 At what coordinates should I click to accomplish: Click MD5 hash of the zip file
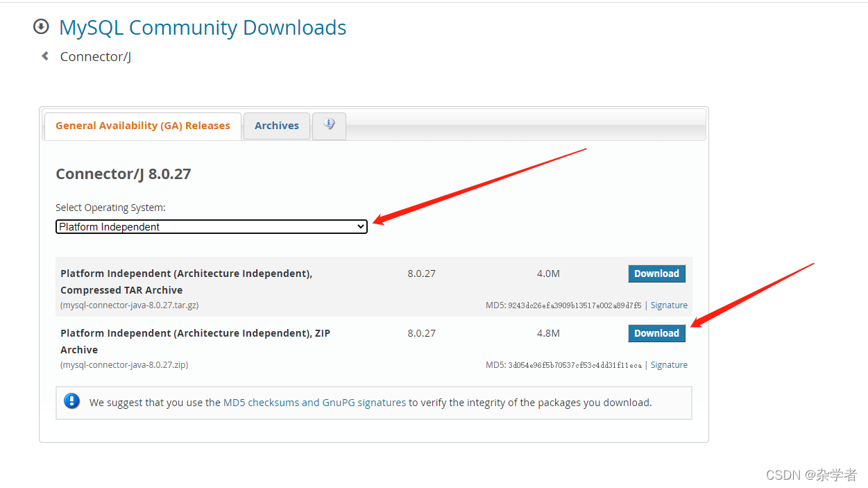[x=575, y=365]
